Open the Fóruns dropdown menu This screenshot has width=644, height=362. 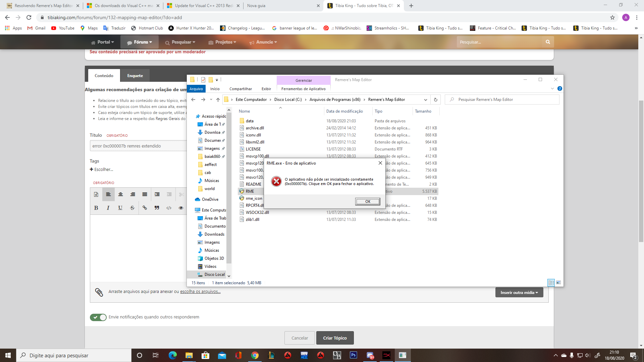click(x=140, y=42)
